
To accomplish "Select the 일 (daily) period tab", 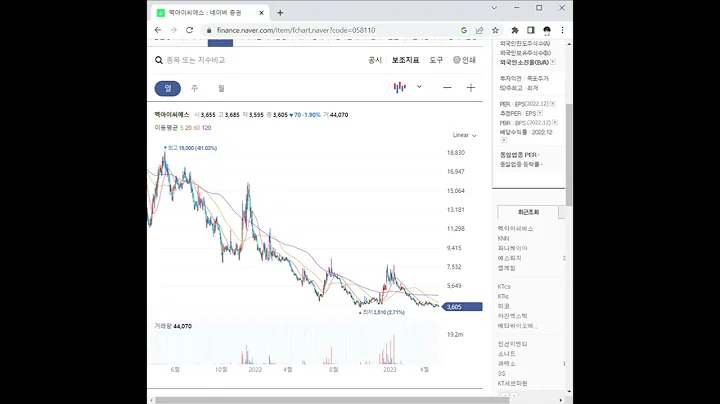I will pyautogui.click(x=168, y=88).
